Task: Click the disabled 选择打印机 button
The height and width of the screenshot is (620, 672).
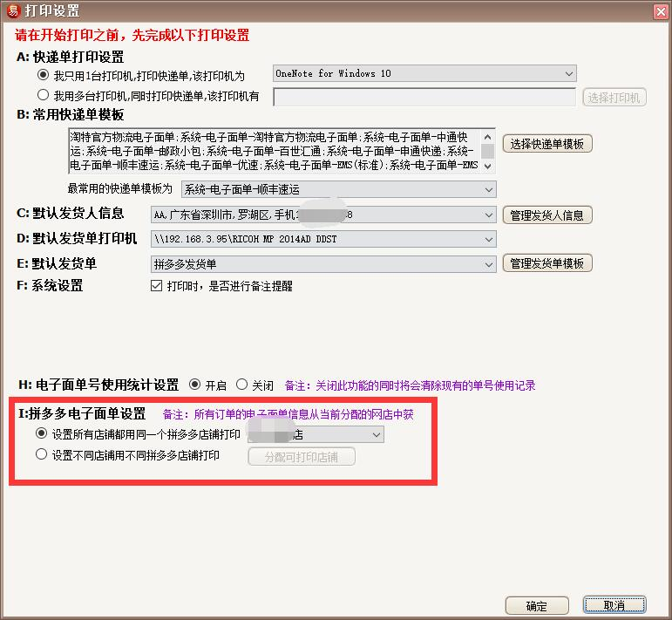Action: [x=614, y=98]
